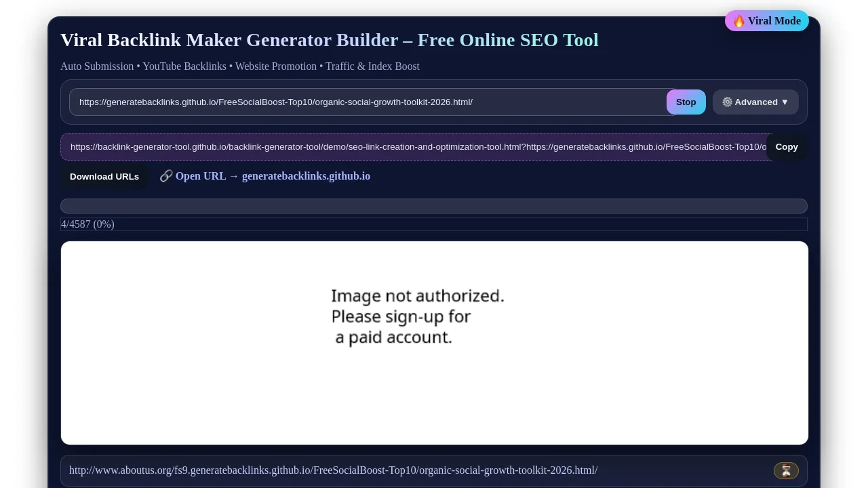The height and width of the screenshot is (488, 868).
Task: Click the Stop button
Action: click(x=686, y=102)
